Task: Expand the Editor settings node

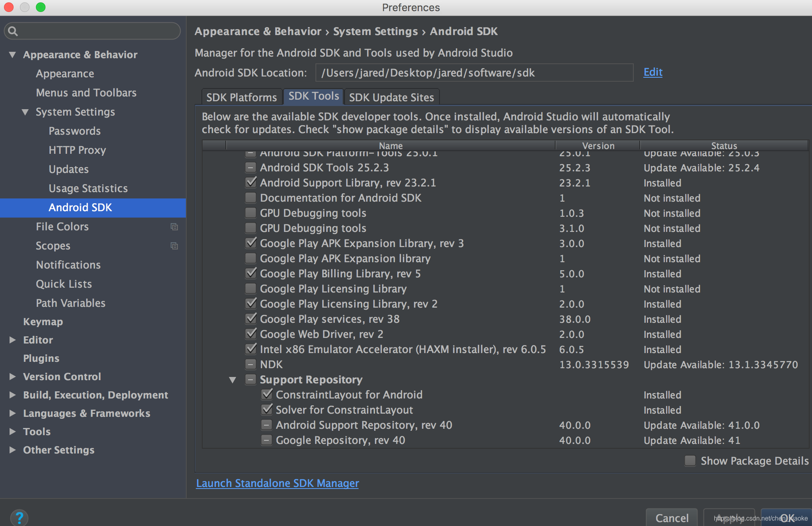Action: pos(12,340)
